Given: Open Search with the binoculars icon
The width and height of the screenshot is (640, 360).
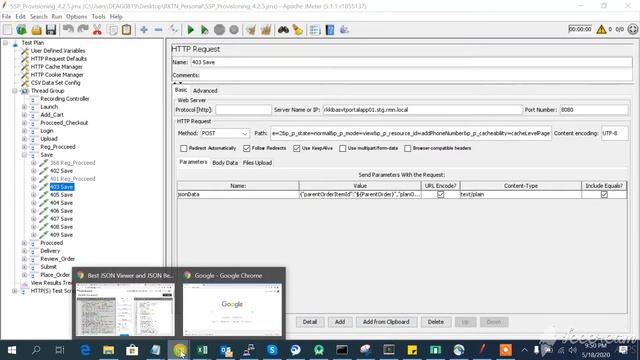Looking at the screenshot, I should click(283, 29).
